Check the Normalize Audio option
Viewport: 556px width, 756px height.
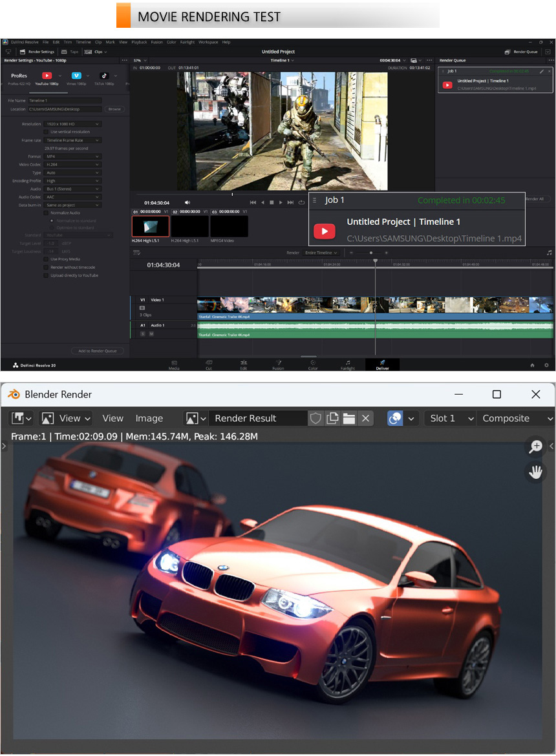pyautogui.click(x=46, y=213)
